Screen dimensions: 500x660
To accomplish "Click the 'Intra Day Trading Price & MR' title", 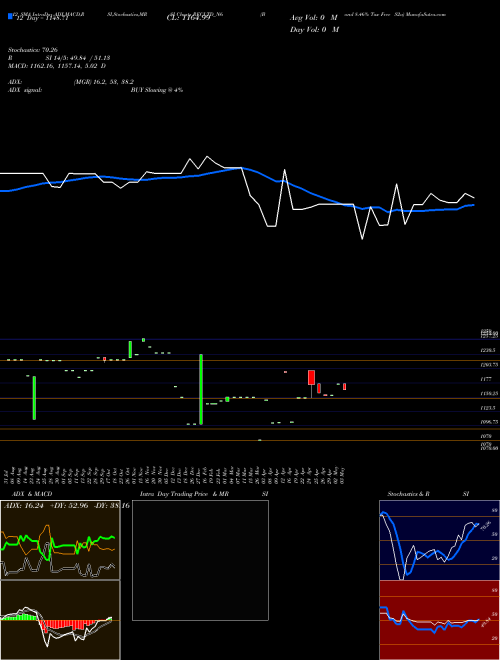I will 184,494.
